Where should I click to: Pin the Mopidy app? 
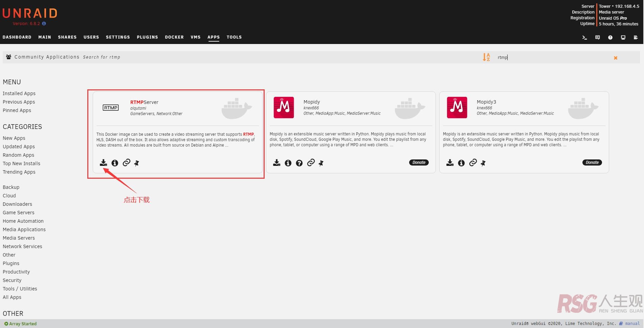[321, 163]
